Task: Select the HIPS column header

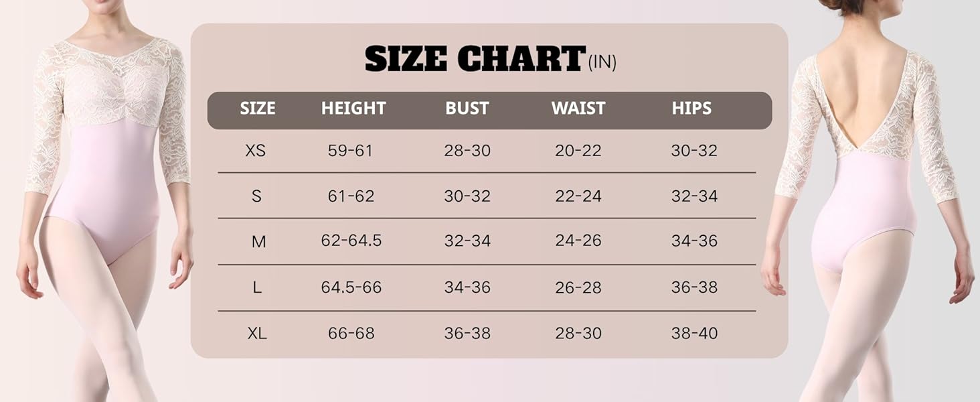Action: pos(691,109)
